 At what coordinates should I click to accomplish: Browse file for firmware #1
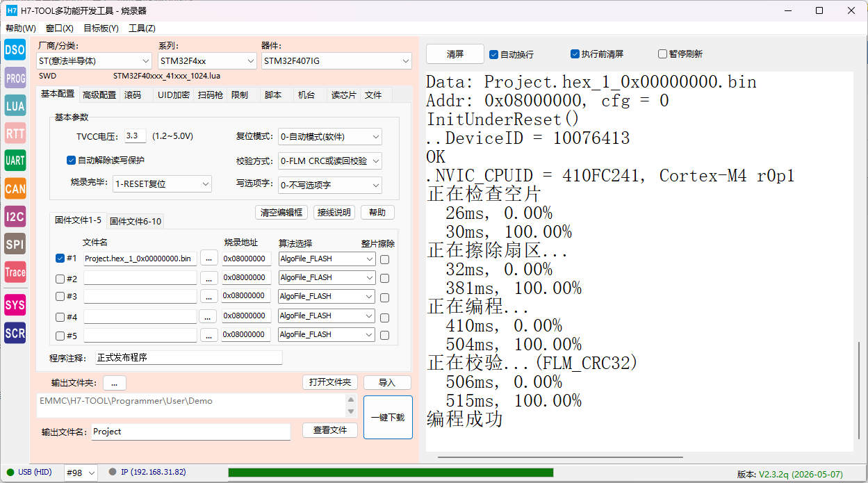[209, 259]
